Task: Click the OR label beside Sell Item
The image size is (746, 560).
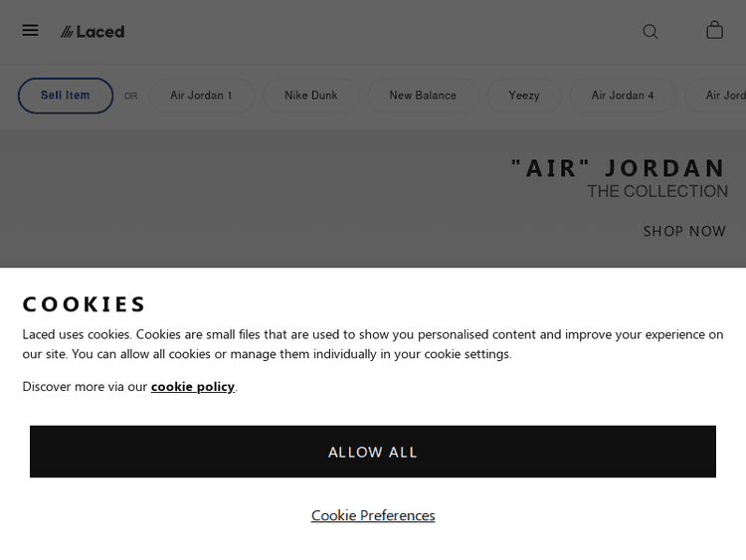Action: 131,96
